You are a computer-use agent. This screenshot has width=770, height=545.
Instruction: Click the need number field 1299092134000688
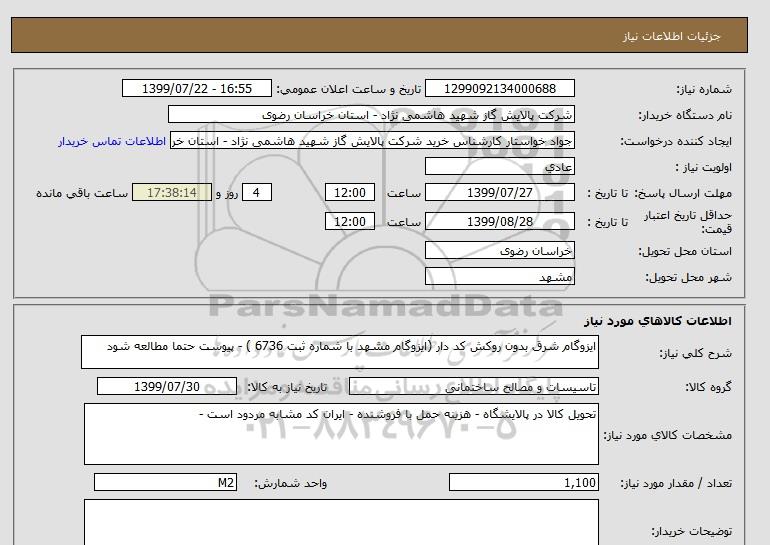click(500, 89)
